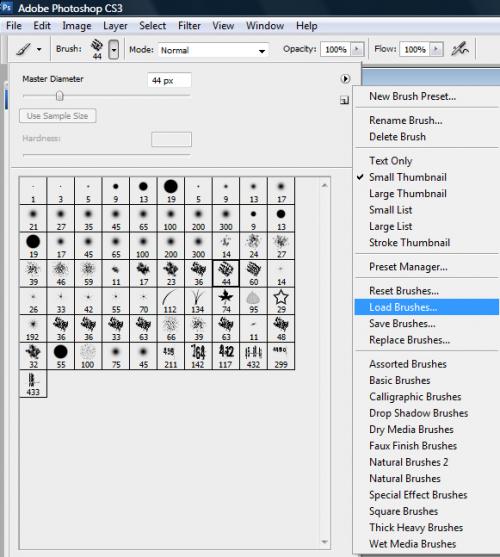Image resolution: width=500 pixels, height=557 pixels.
Task: Choose Reset Brushes from the menu
Action: pyautogui.click(x=426, y=291)
